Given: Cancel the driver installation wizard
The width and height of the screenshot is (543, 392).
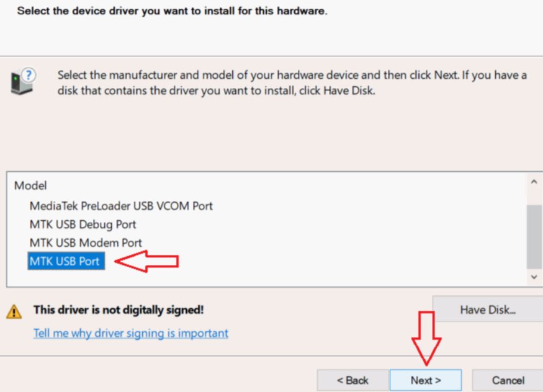Looking at the screenshot, I should click(x=508, y=380).
